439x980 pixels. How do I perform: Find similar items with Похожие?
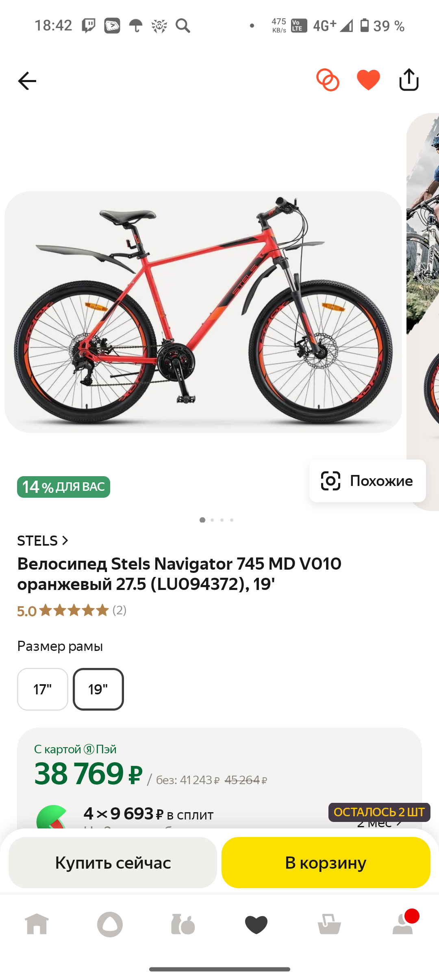367,481
